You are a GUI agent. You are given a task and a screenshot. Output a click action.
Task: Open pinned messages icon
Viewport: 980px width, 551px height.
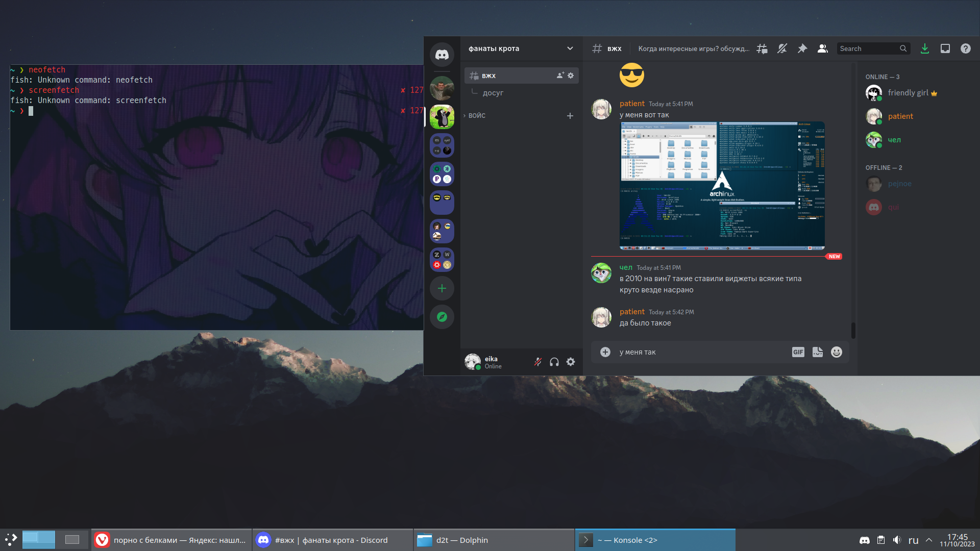(802, 48)
